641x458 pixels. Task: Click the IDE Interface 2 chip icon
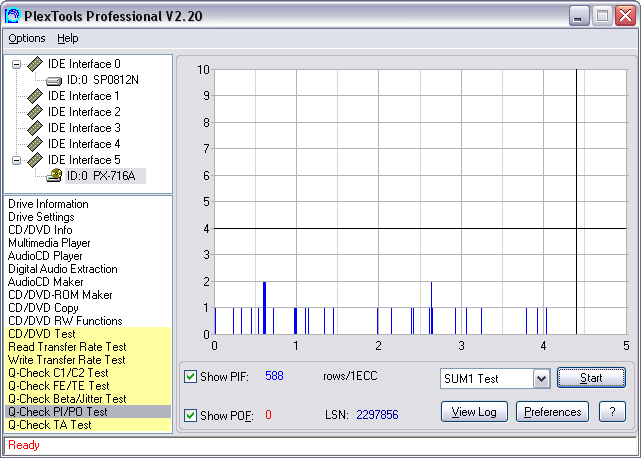35,112
